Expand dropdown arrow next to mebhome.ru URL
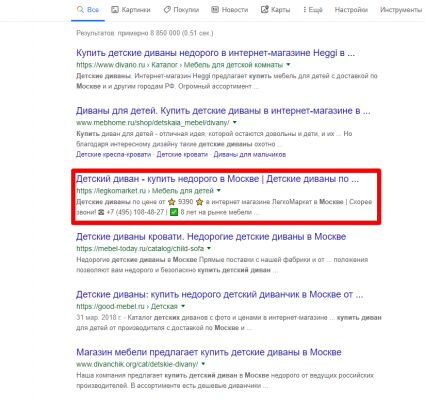The height and width of the screenshot is (400, 425). pos(235,123)
